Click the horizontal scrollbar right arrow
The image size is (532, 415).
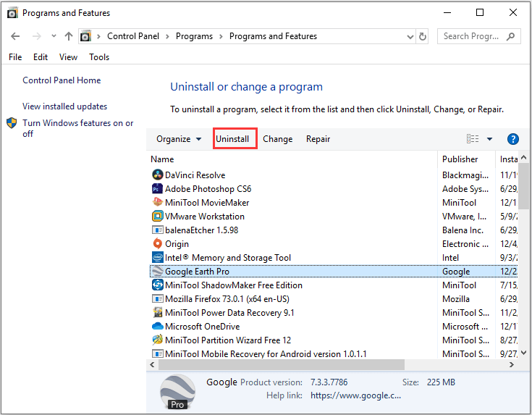(x=511, y=365)
